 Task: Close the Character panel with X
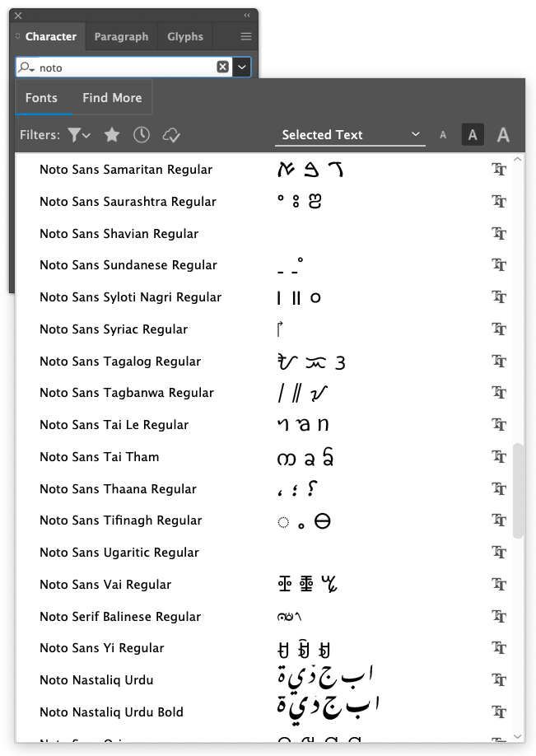click(x=18, y=16)
